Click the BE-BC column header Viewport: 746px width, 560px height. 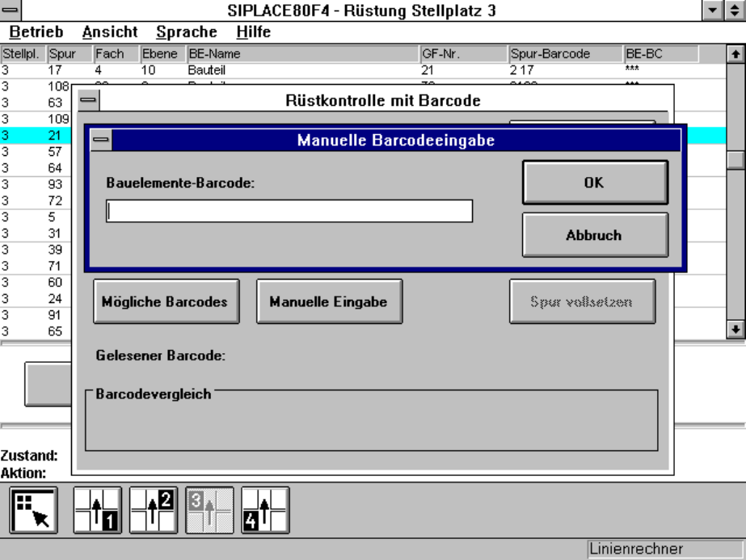(661, 54)
